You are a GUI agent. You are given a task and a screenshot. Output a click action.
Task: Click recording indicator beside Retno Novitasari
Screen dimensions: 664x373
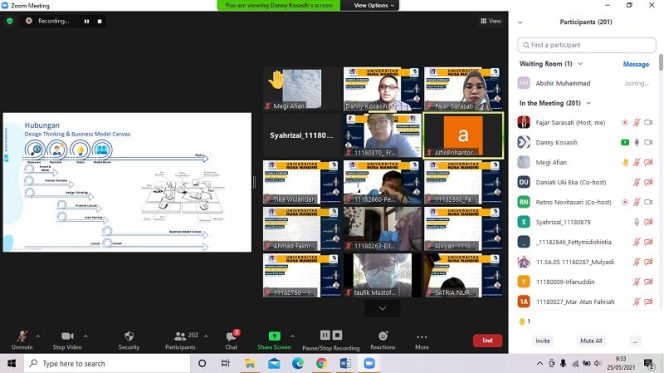click(x=625, y=202)
